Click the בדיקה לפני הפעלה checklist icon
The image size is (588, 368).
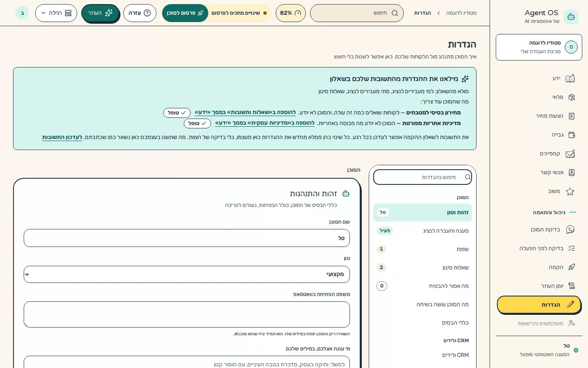[572, 248]
